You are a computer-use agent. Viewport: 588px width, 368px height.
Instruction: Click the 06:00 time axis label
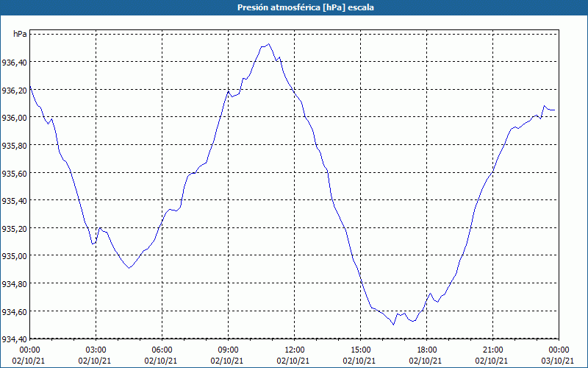coord(162,350)
